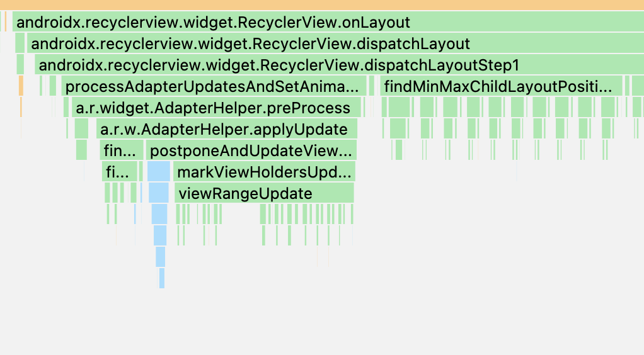Image resolution: width=644 pixels, height=355 pixels.
Task: Click the "fi..." bar beside the blue frame
Action: (120, 172)
